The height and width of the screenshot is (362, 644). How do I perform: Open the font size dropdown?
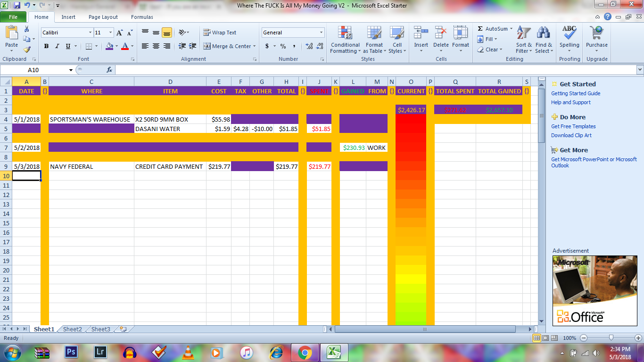click(111, 33)
